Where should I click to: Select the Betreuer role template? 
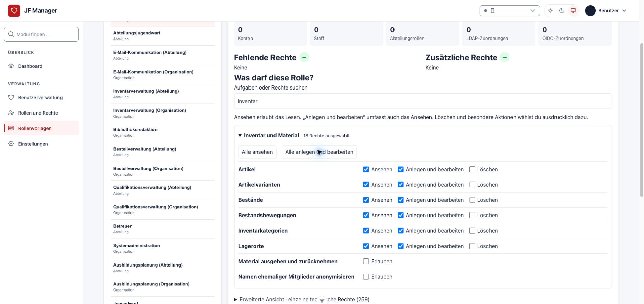[x=163, y=229]
